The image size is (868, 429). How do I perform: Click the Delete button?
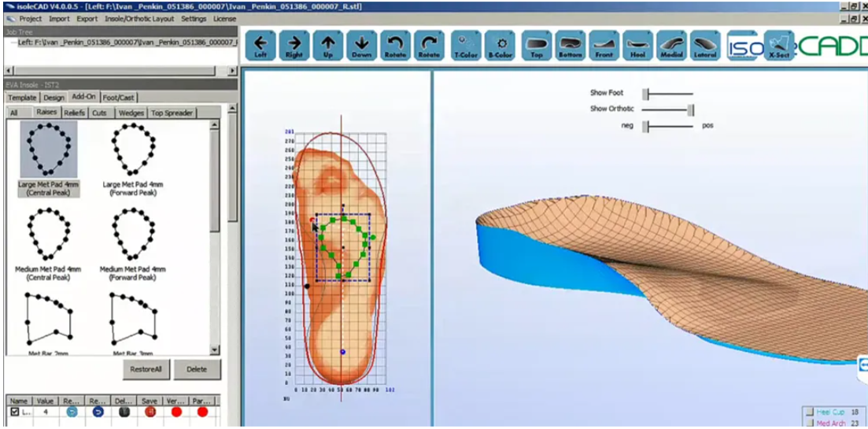click(x=197, y=369)
